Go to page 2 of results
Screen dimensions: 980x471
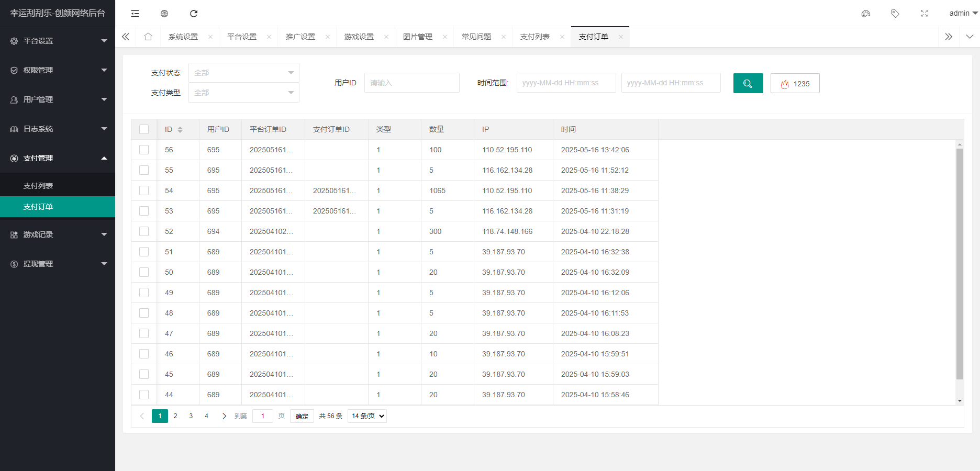(x=175, y=416)
